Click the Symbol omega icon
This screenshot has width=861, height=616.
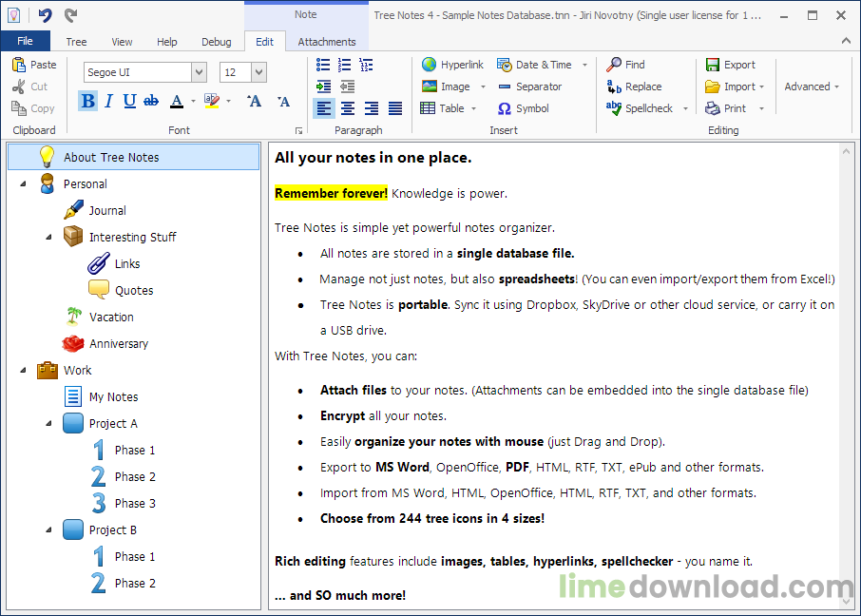point(505,108)
